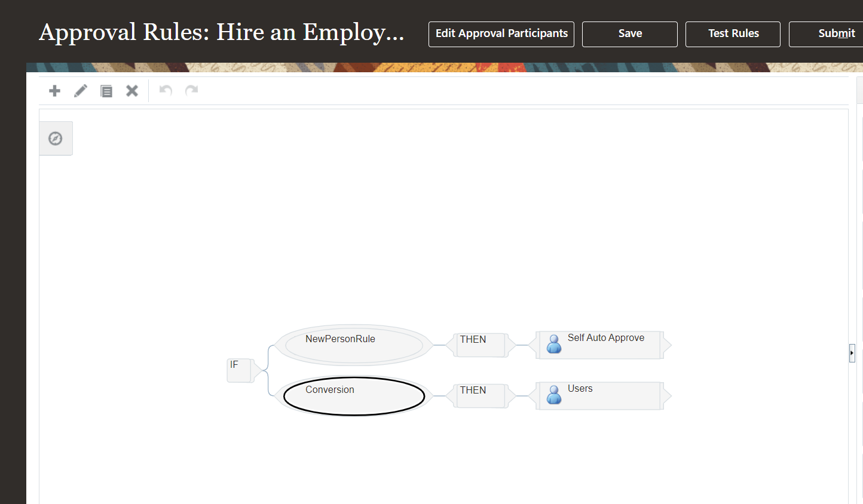This screenshot has height=504, width=863.
Task: Click the IF node in the diagram
Action: [x=239, y=370]
